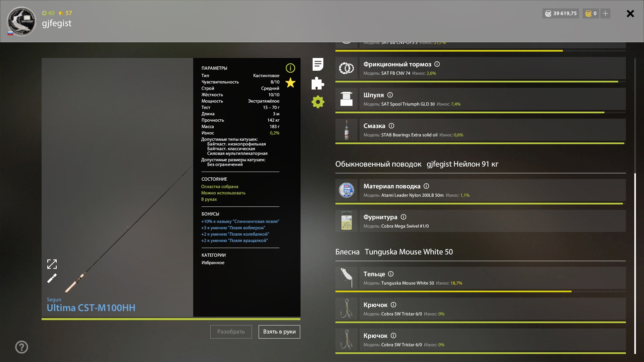Viewport: 644px width, 362px height.
Task: Open the puzzle-piece components tab
Action: click(318, 83)
